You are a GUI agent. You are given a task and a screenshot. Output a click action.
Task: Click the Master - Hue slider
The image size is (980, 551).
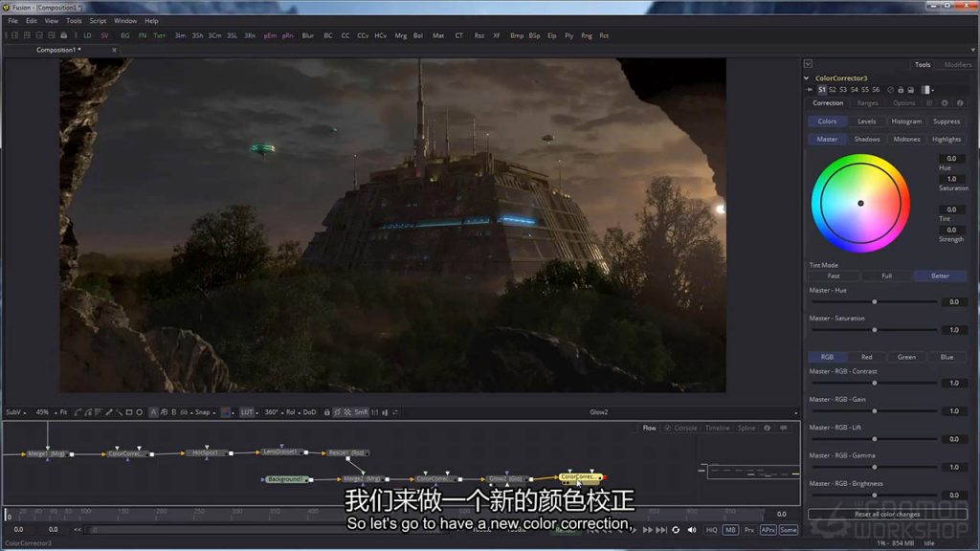[x=875, y=301]
